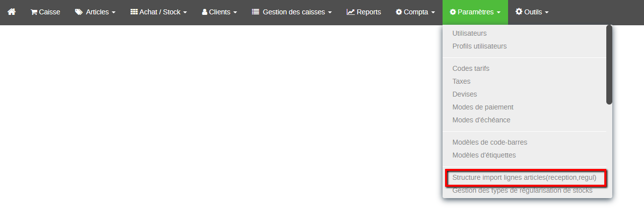The image size is (644, 212).
Task: Open Modèles d'étiquettes entry
Action: pyautogui.click(x=484, y=155)
